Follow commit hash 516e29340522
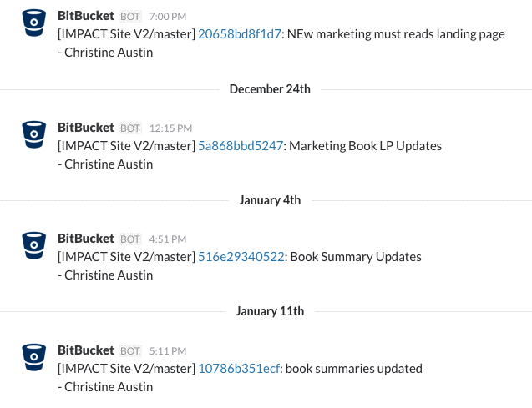The image size is (532, 408). pyautogui.click(x=241, y=257)
